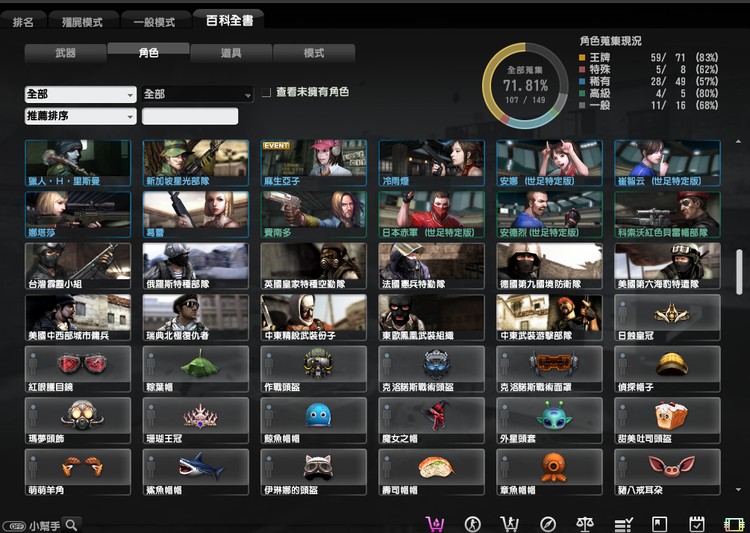Click the empty search field beside 推薦排序
This screenshot has height=533, width=750.
tap(190, 116)
